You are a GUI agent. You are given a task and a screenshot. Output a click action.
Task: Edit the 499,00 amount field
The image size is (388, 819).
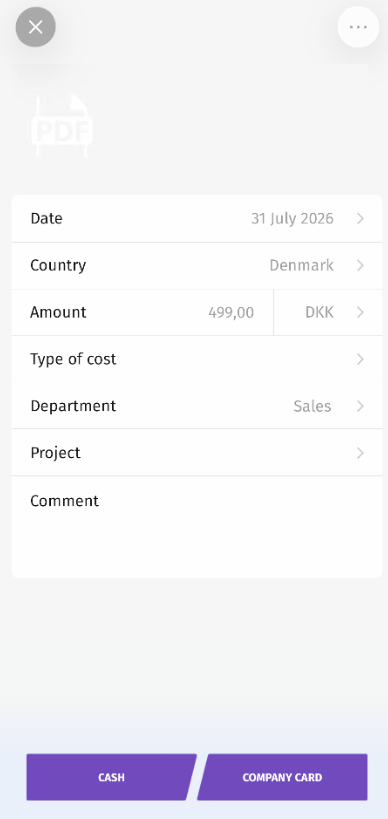pos(231,313)
